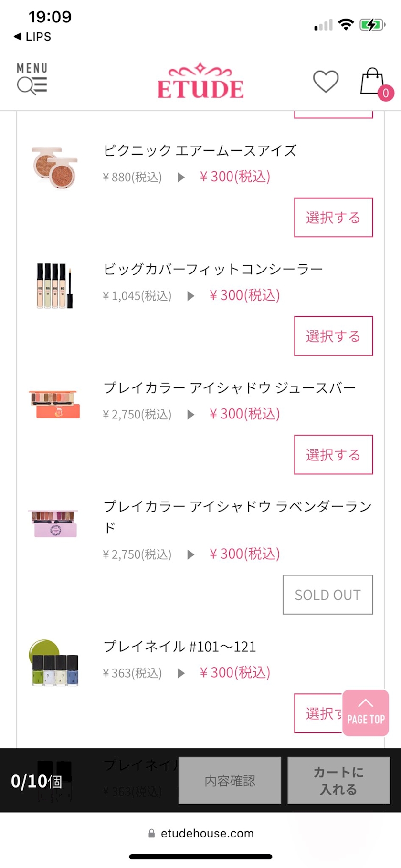The width and height of the screenshot is (401, 868).
Task: Tap the PAGE TOP arrow button
Action: [x=366, y=712]
